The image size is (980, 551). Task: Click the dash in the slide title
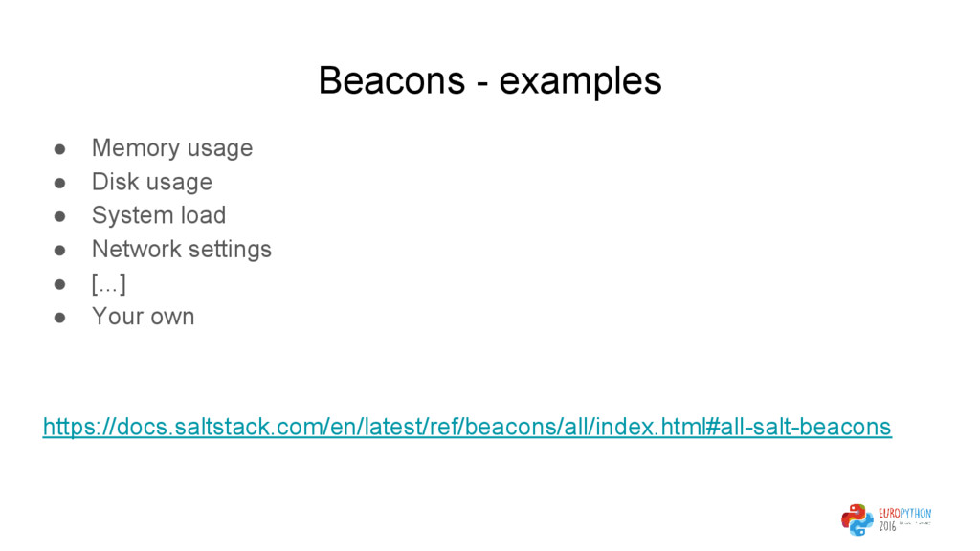click(x=482, y=84)
